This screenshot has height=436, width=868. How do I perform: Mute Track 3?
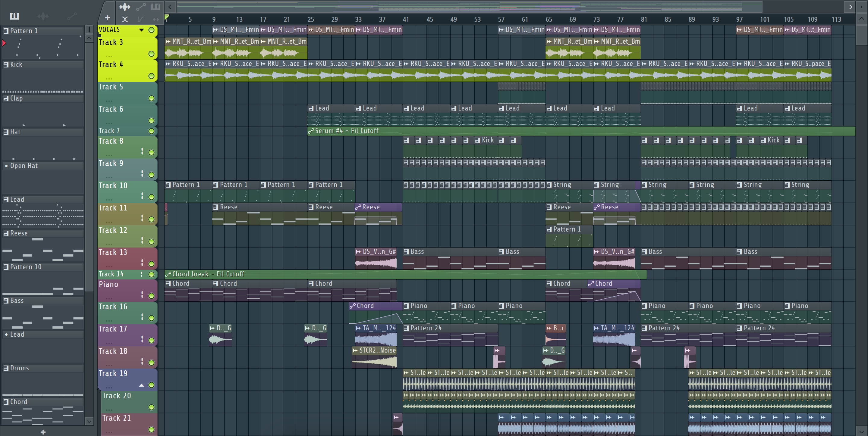(x=152, y=54)
